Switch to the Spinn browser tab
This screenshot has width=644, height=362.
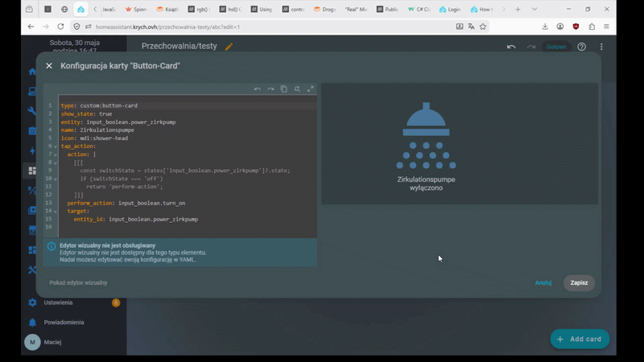pos(136,9)
